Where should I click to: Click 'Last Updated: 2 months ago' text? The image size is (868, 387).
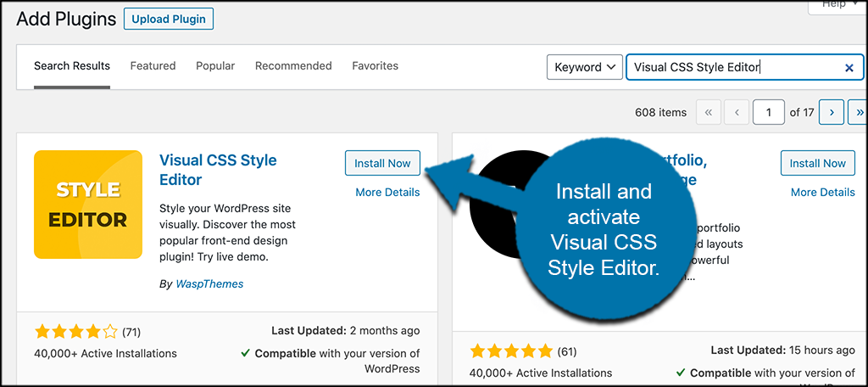tap(346, 331)
